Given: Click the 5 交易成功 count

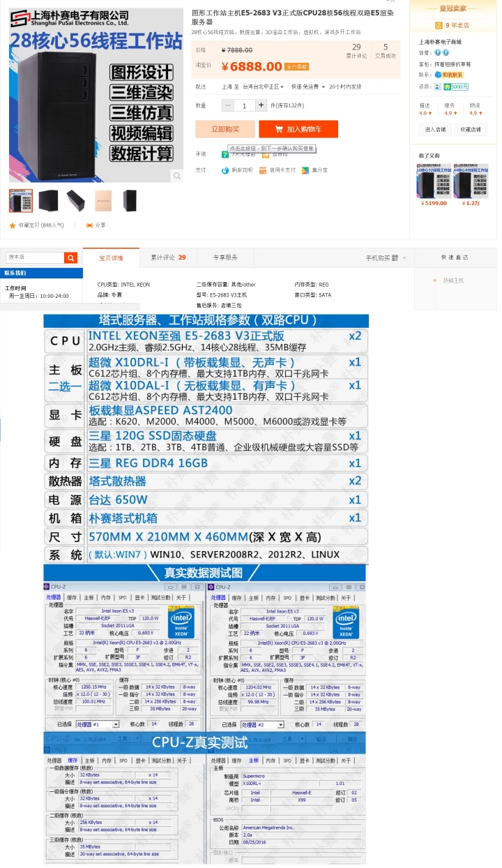Looking at the screenshot, I should 385,51.
